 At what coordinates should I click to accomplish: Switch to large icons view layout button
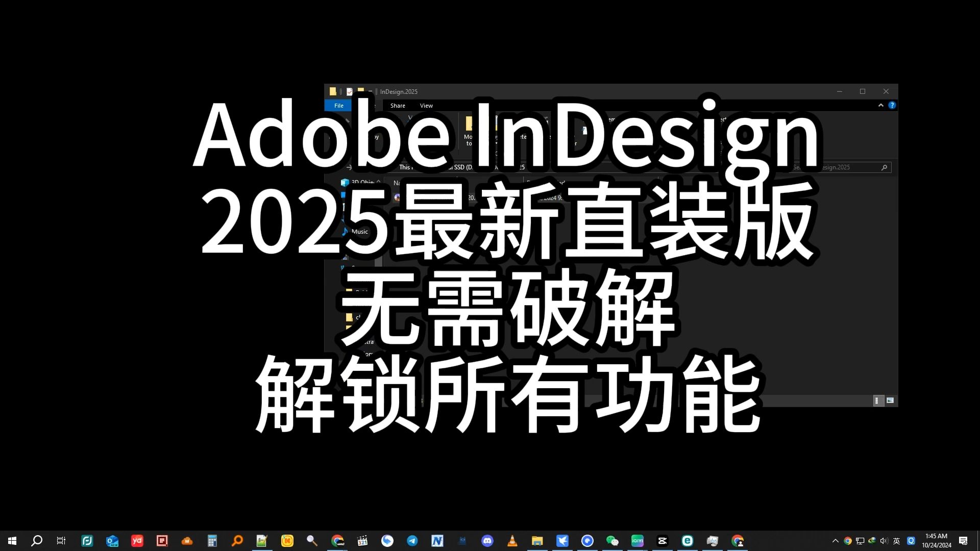(x=890, y=400)
